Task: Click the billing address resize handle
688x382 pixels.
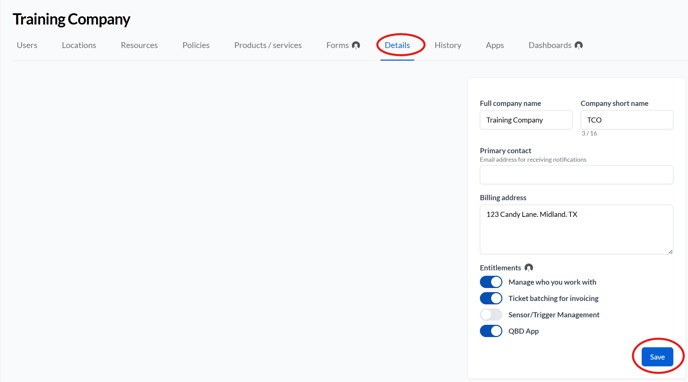Action: pyautogui.click(x=670, y=251)
